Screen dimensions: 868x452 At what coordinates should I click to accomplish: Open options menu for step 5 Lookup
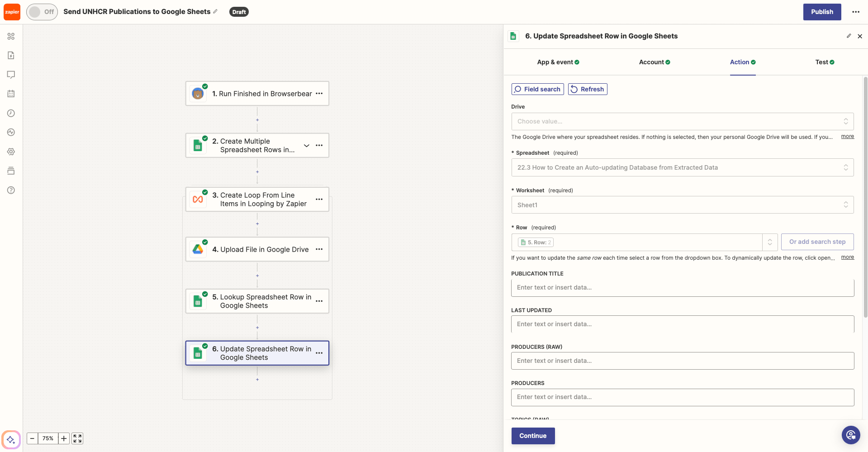[x=319, y=301]
